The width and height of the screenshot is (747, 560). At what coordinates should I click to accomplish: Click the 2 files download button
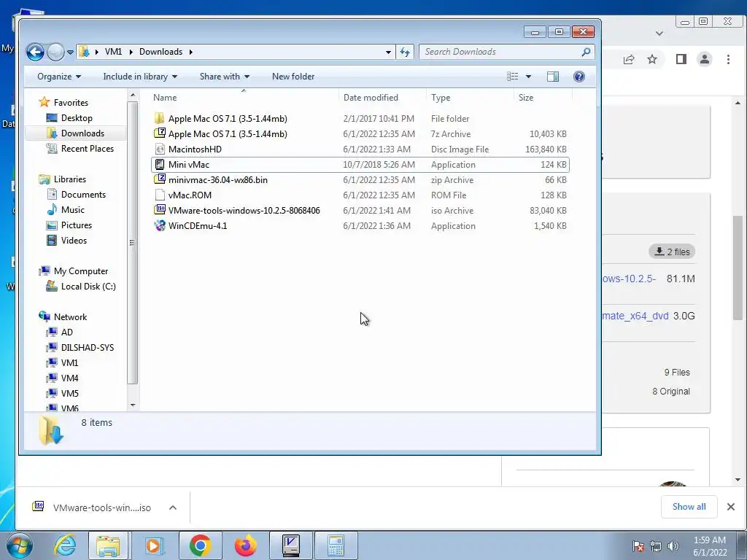coord(672,252)
